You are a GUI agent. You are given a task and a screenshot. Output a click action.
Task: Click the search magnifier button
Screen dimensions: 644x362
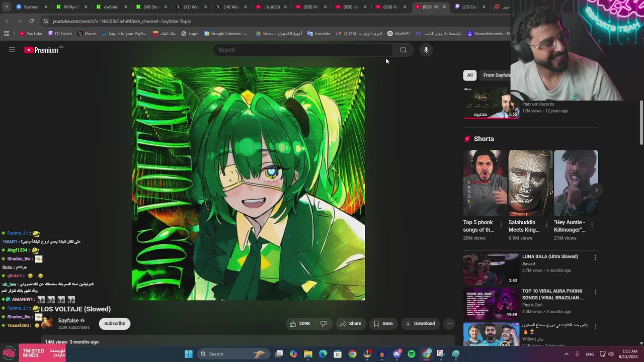(403, 50)
